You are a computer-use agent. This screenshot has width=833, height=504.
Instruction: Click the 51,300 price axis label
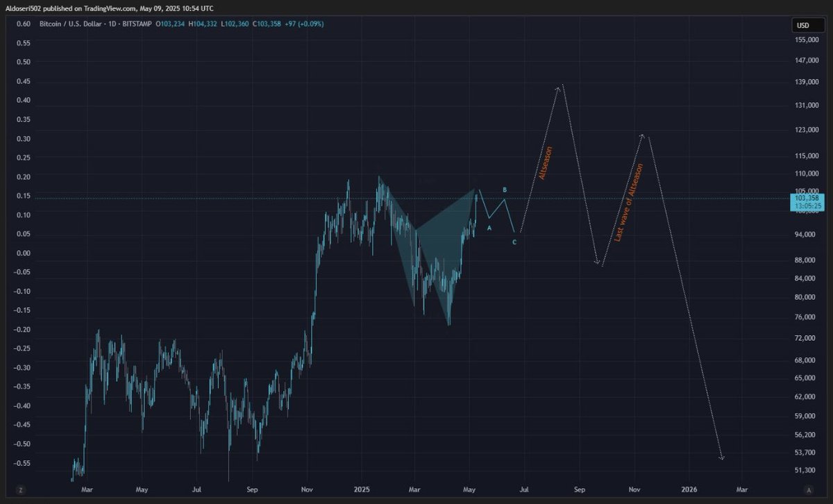coord(806,471)
